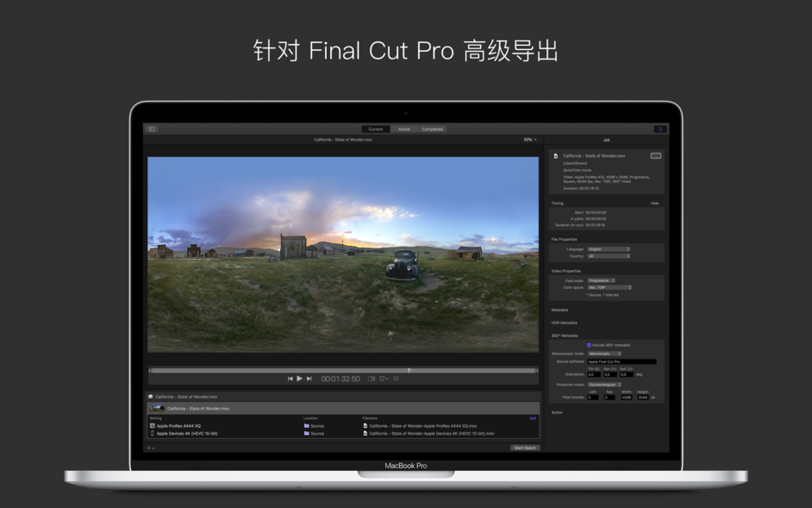This screenshot has width=812, height=508.
Task: Click the Play button in the viewer
Action: pyautogui.click(x=299, y=379)
